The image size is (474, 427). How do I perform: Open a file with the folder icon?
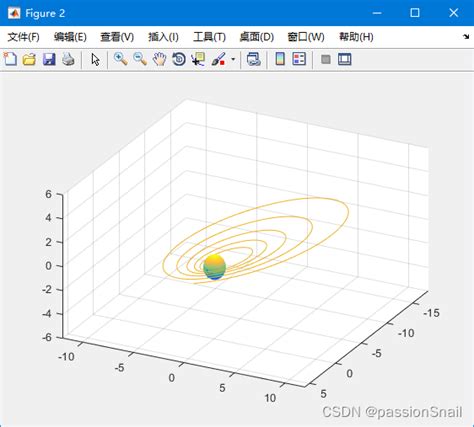click(x=29, y=60)
